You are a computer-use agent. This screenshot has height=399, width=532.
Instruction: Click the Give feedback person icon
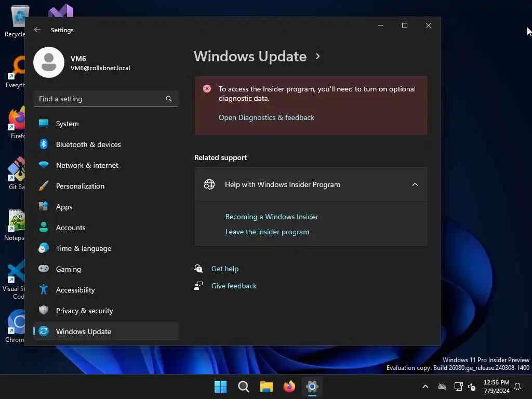198,286
